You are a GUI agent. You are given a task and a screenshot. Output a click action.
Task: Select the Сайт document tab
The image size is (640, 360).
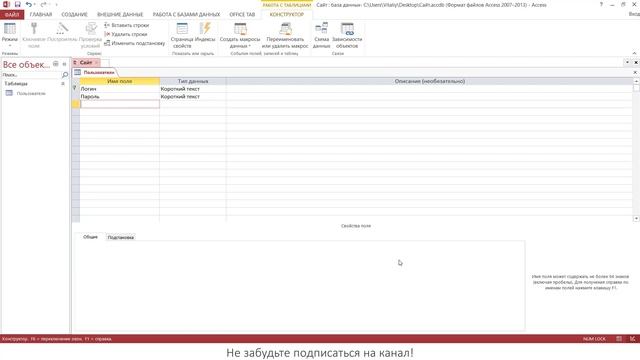coord(85,62)
